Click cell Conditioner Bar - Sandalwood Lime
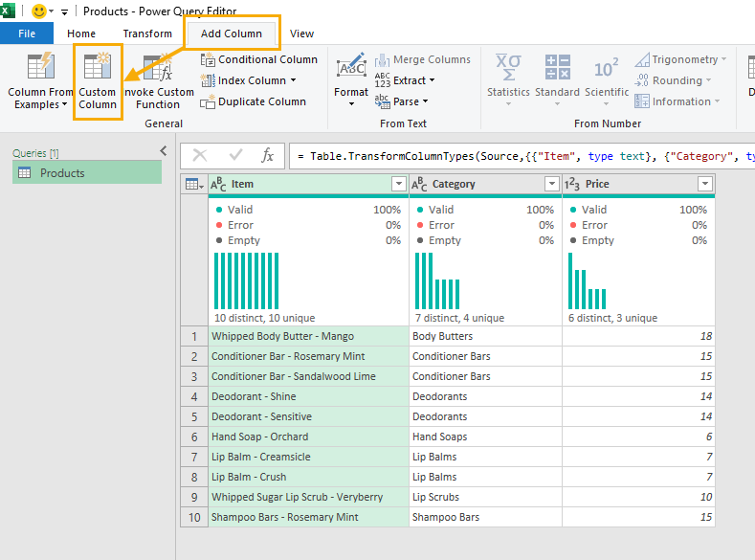The image size is (755, 560). pyautogui.click(x=308, y=376)
